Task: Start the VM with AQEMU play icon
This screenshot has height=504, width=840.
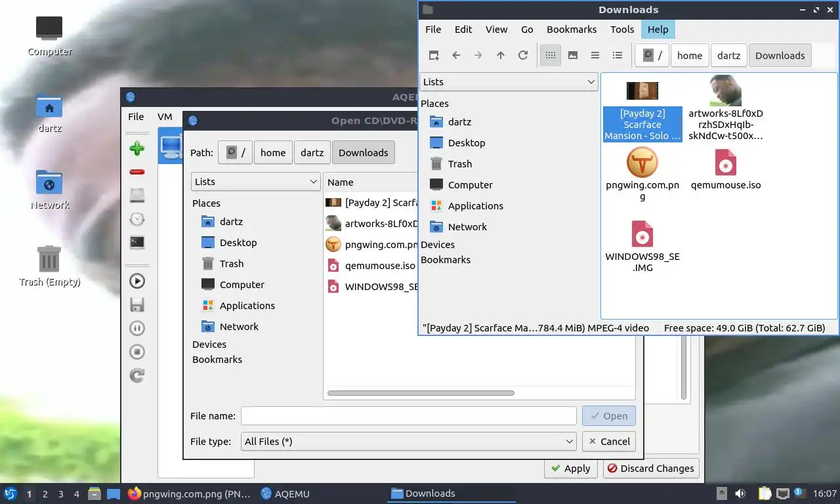Action: pyautogui.click(x=137, y=281)
